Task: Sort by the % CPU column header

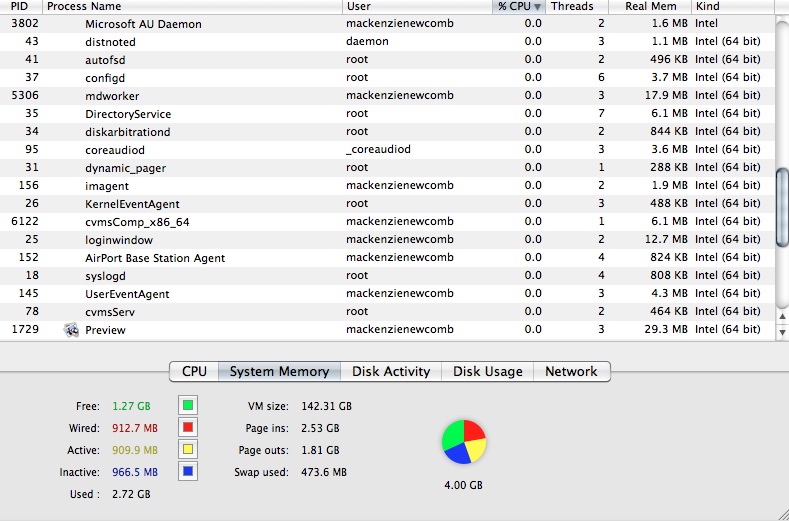Action: [x=519, y=7]
